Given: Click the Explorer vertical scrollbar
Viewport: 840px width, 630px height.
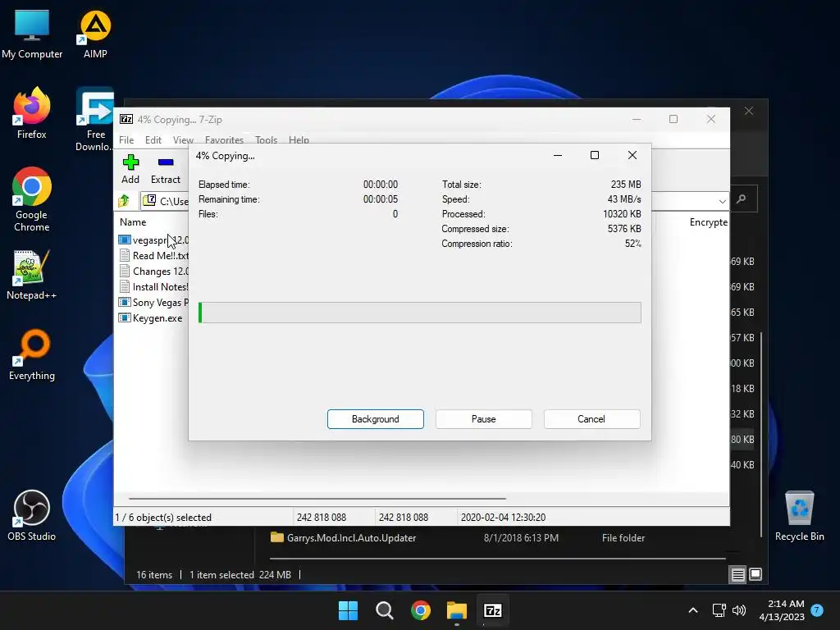Looking at the screenshot, I should click(761, 435).
